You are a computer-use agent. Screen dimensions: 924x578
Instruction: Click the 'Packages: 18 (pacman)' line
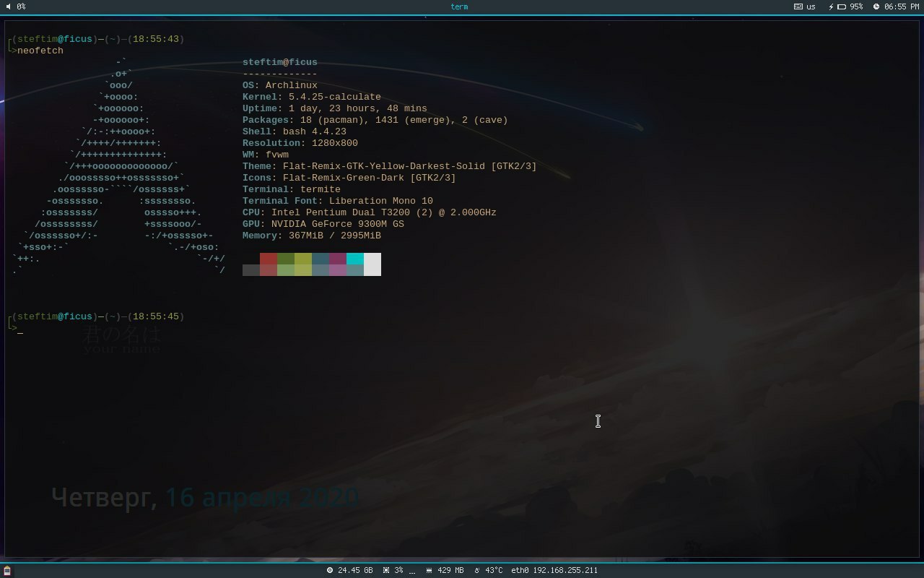click(x=375, y=120)
